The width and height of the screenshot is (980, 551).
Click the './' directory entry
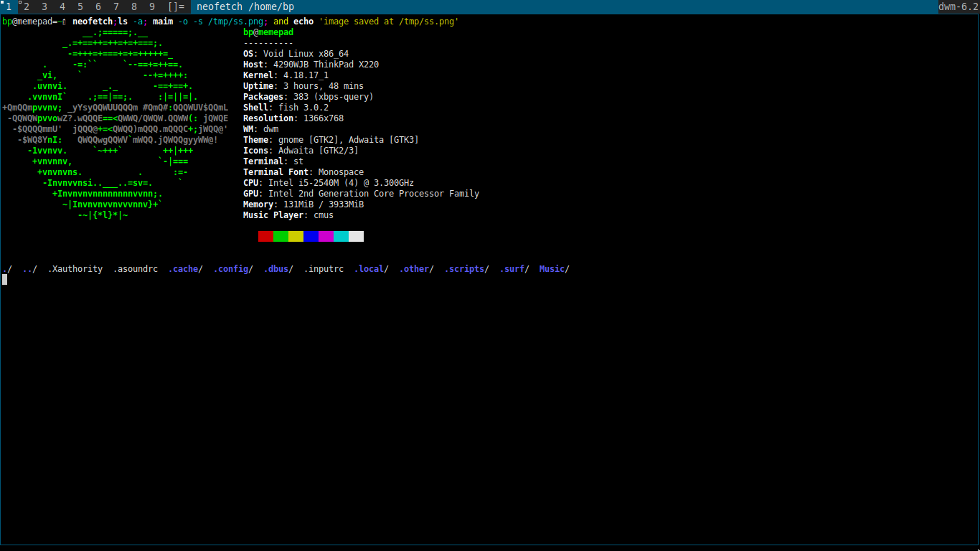tap(7, 269)
